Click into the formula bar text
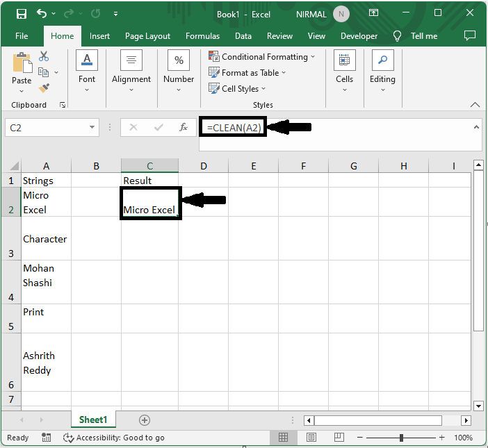 pyautogui.click(x=234, y=128)
